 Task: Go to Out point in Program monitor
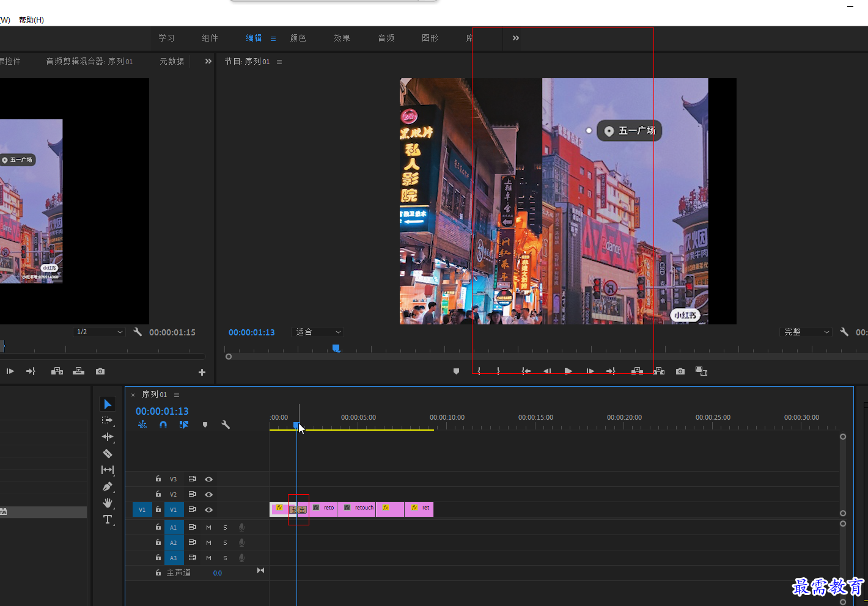611,371
